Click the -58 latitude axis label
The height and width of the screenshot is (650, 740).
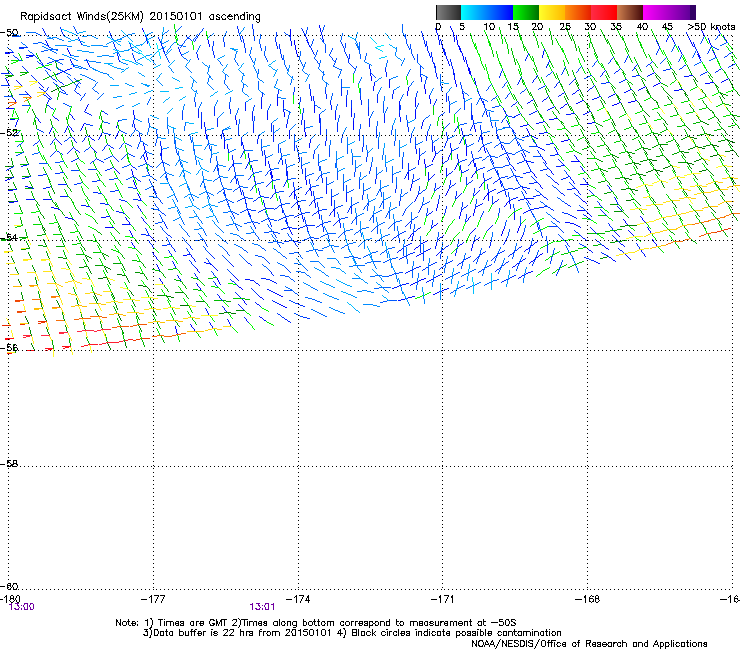(9, 464)
